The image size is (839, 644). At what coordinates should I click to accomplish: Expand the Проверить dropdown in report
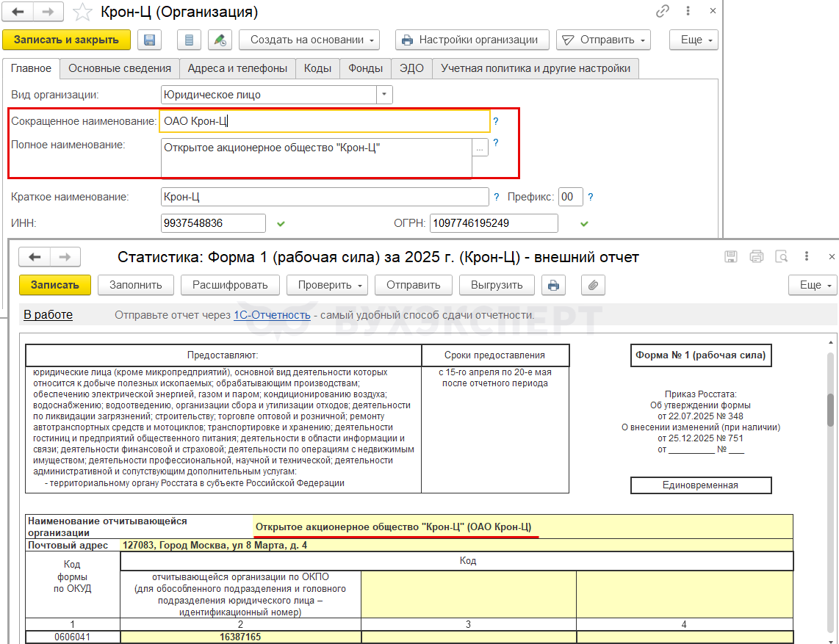tap(328, 285)
